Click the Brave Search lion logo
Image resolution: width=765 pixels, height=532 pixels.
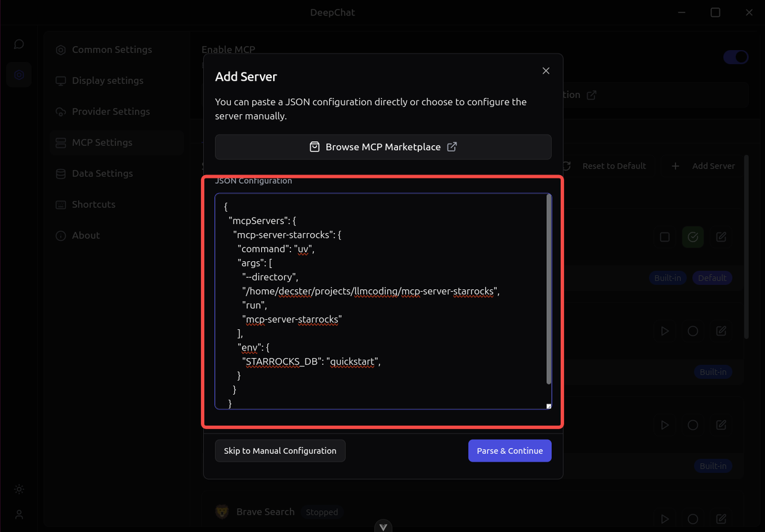pos(222,512)
